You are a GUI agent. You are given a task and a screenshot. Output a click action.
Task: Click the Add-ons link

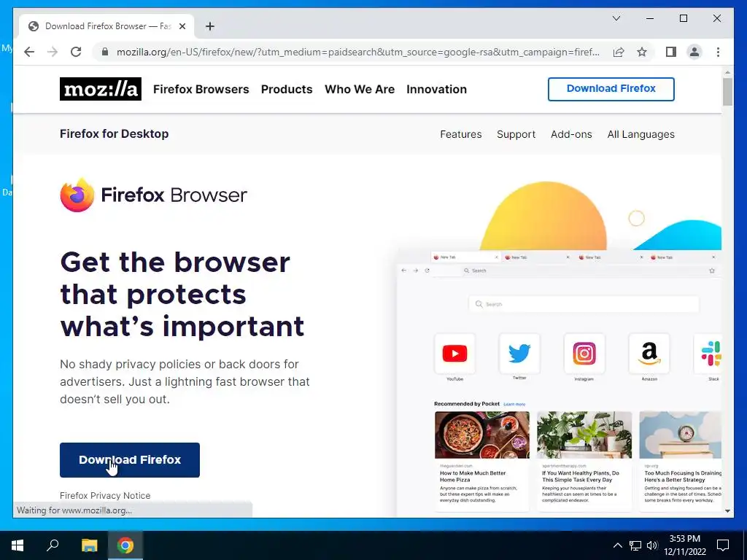pos(571,134)
